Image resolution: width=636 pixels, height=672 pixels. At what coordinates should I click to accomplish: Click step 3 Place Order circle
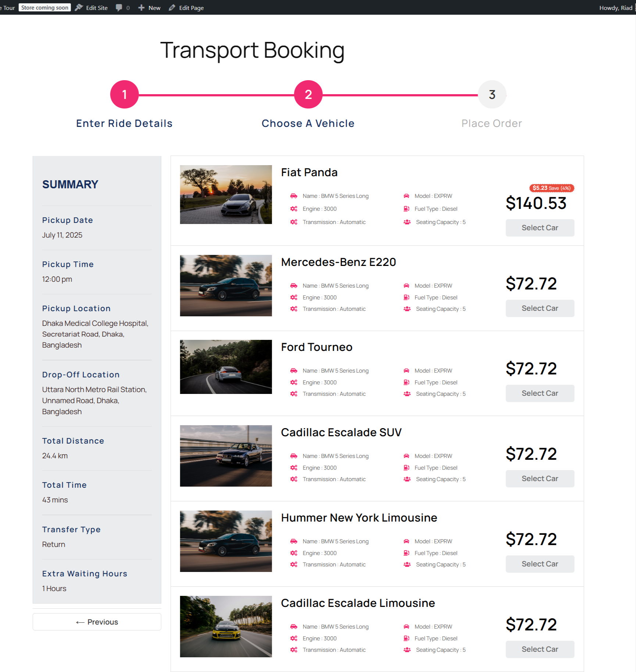pos(492,95)
